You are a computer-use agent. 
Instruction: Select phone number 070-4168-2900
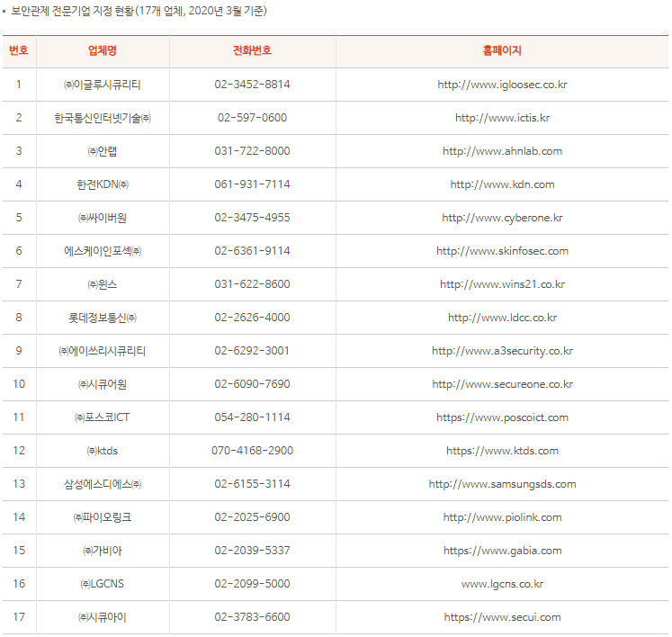click(252, 451)
